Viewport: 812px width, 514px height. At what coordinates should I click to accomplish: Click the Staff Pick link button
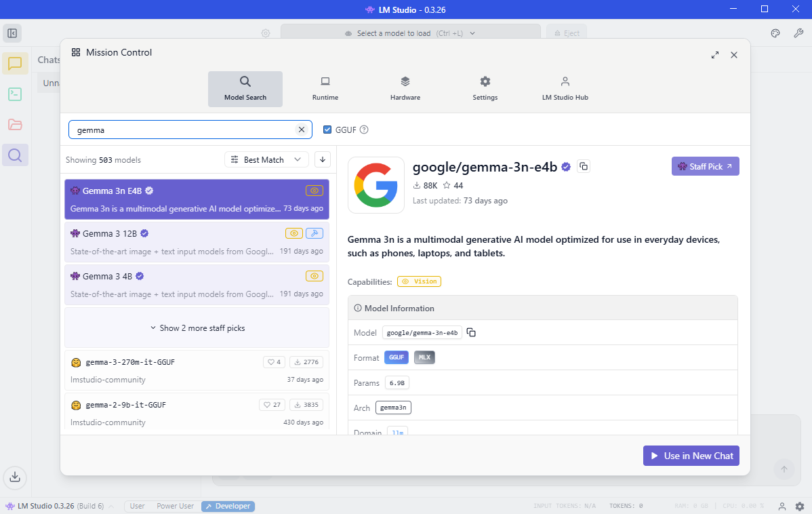pyautogui.click(x=705, y=166)
